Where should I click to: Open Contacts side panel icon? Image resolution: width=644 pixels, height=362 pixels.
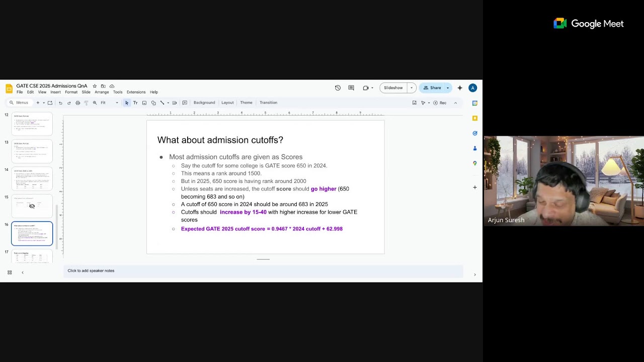point(475,148)
